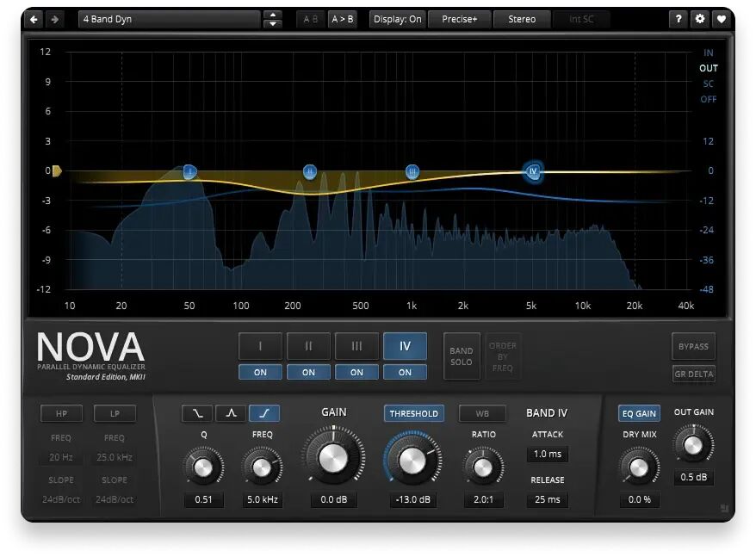Viewport: 756px width, 557px height.
Task: Open the Precise+ quality dropdown
Action: click(460, 19)
